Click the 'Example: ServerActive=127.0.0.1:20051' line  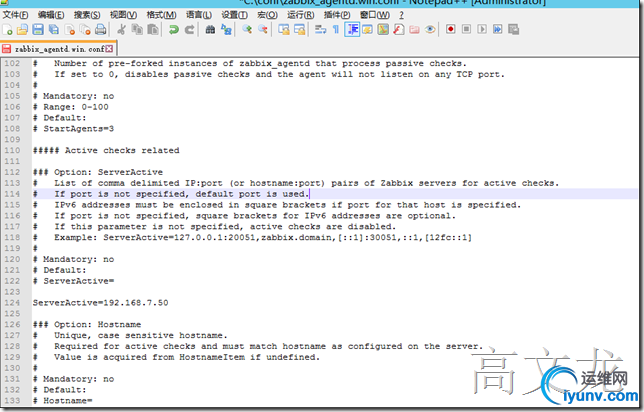coord(252,237)
